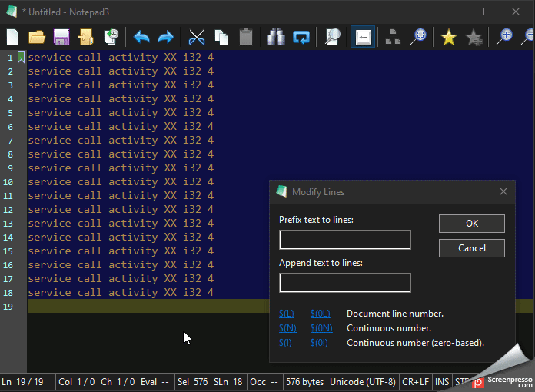
Task: Click the 576 bytes status field
Action: (x=304, y=382)
